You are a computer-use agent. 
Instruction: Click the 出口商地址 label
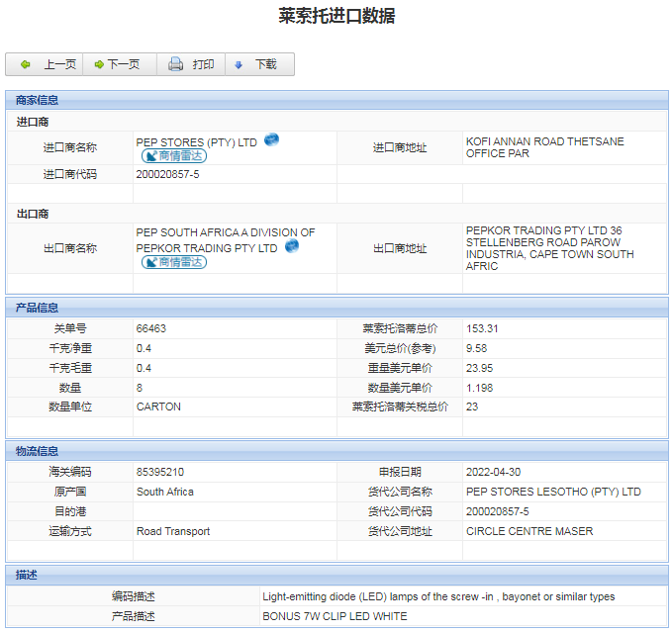[400, 248]
